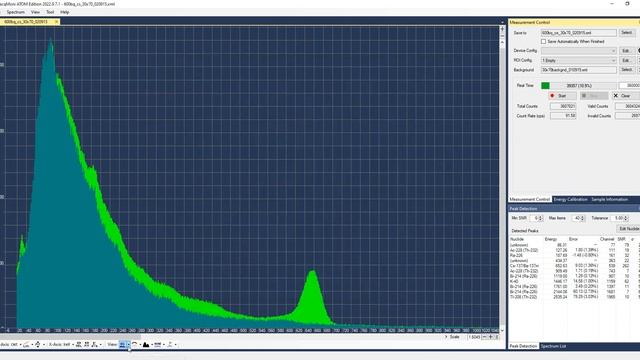Click the Save to filename field
The image size is (640, 360).
click(579, 33)
